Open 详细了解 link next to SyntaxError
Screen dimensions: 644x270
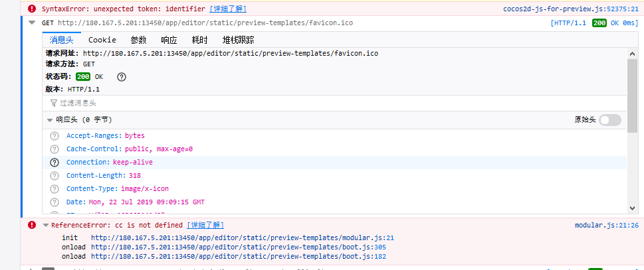[x=228, y=9]
